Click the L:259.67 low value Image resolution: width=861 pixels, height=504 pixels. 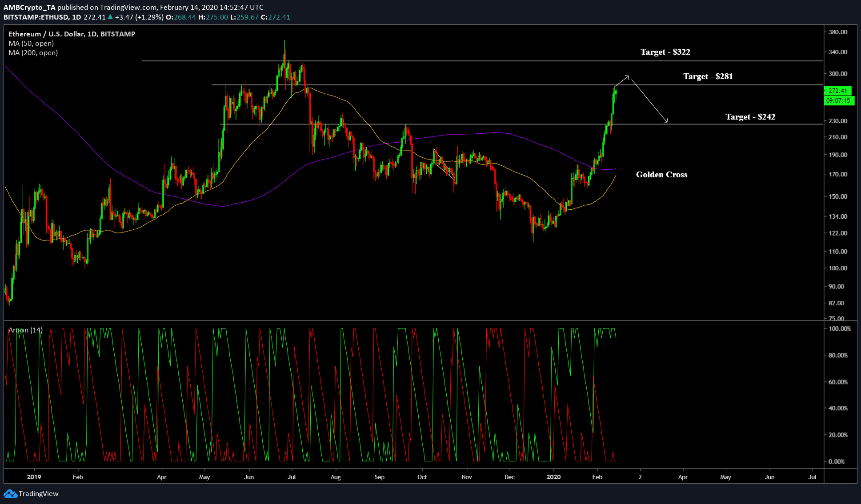point(244,17)
